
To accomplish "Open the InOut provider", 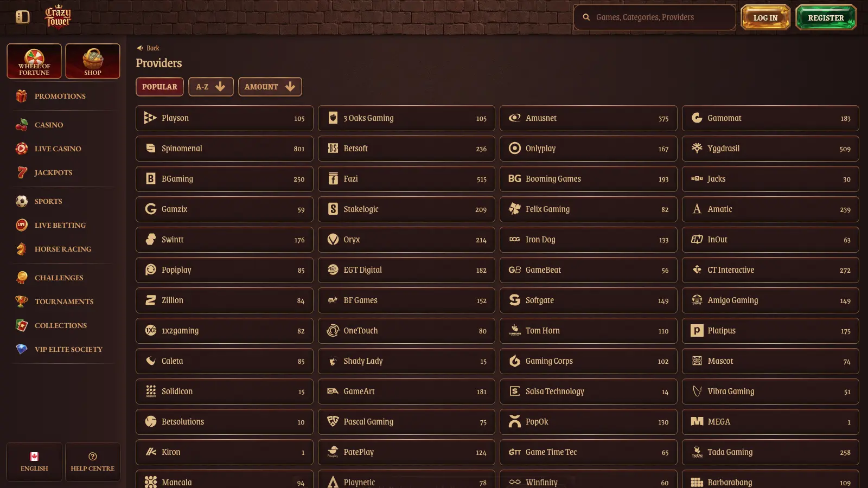I will [x=770, y=240].
